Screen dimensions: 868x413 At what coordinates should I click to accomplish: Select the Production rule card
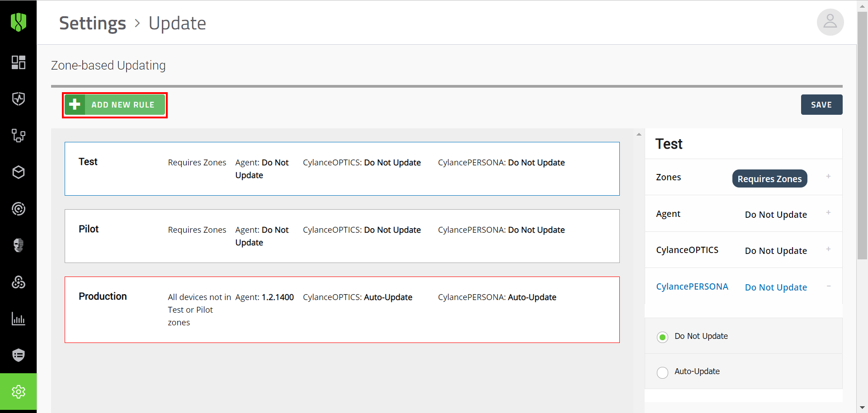click(x=342, y=310)
